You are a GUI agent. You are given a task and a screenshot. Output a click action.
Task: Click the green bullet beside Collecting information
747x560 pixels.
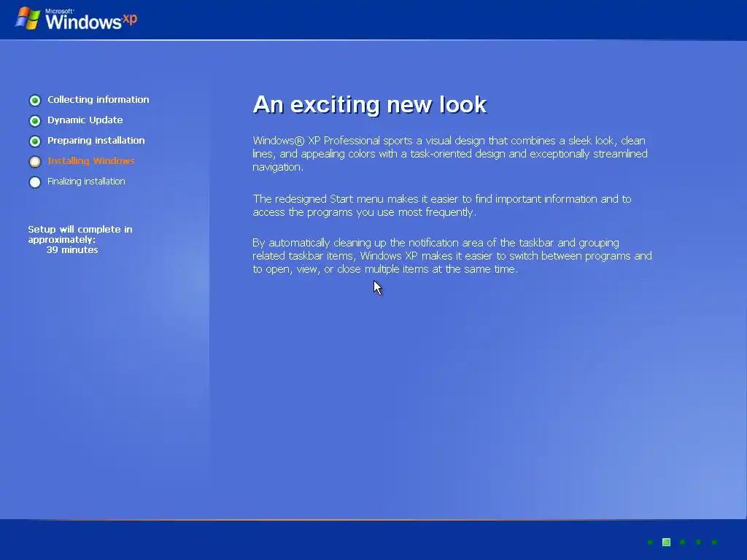tap(35, 100)
